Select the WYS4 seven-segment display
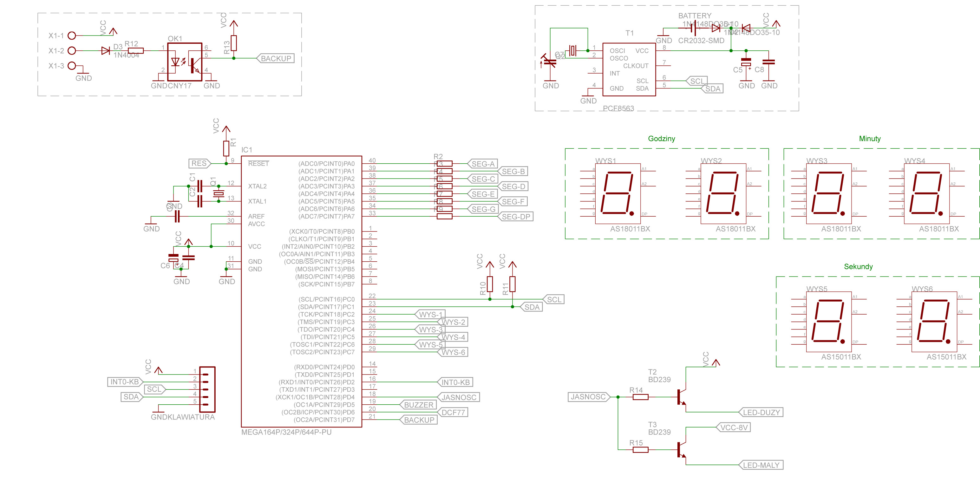This screenshot has height=502, width=980. point(927,194)
